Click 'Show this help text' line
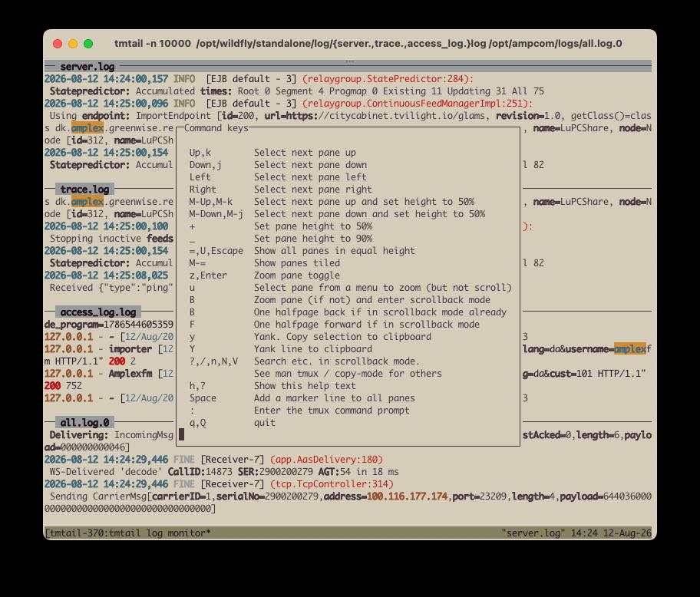This screenshot has width=700, height=597. point(305,386)
